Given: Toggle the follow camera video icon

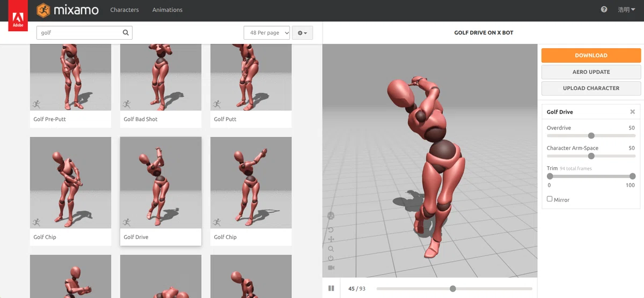Looking at the screenshot, I should click(x=331, y=267).
